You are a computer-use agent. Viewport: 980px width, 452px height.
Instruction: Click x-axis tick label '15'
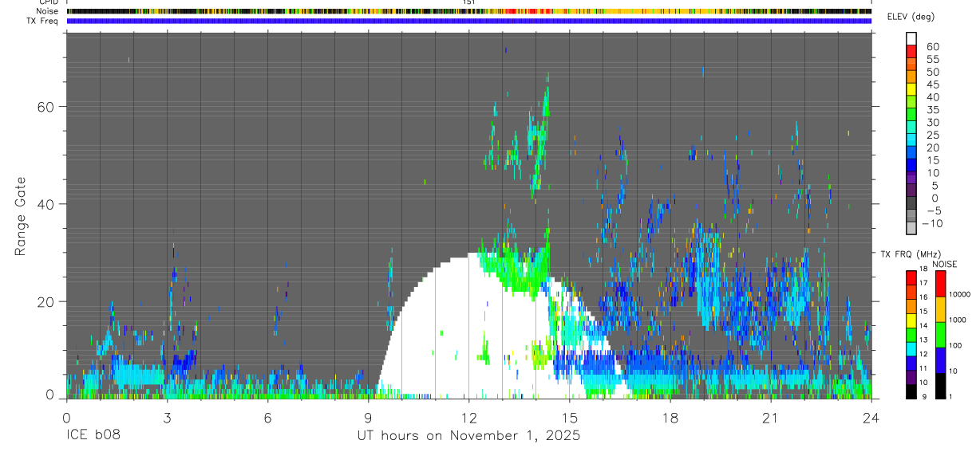pos(570,418)
